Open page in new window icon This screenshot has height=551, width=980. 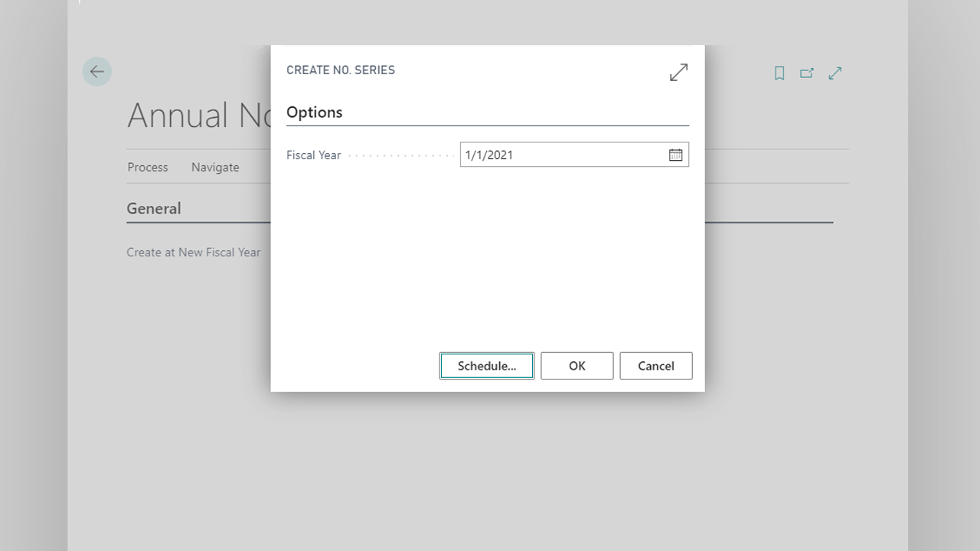pyautogui.click(x=807, y=73)
